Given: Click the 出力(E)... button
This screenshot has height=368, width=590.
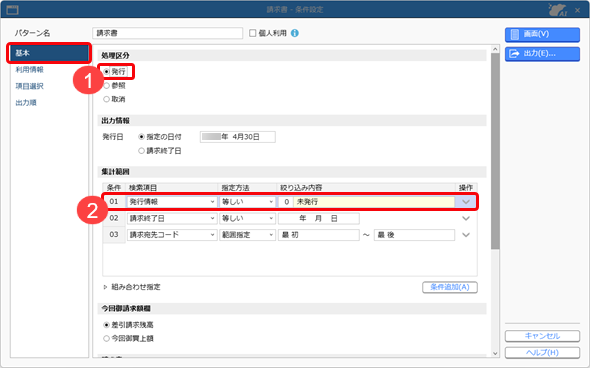Looking at the screenshot, I should click(542, 54).
